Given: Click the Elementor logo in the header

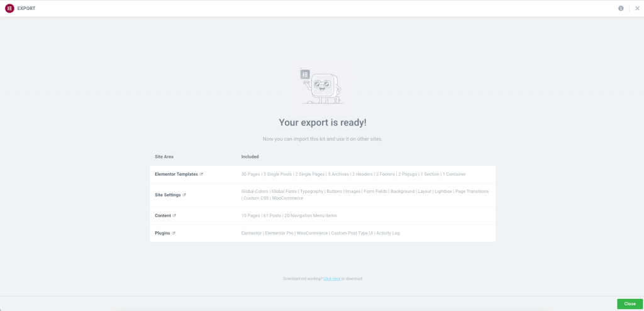Looking at the screenshot, I should pos(9,8).
